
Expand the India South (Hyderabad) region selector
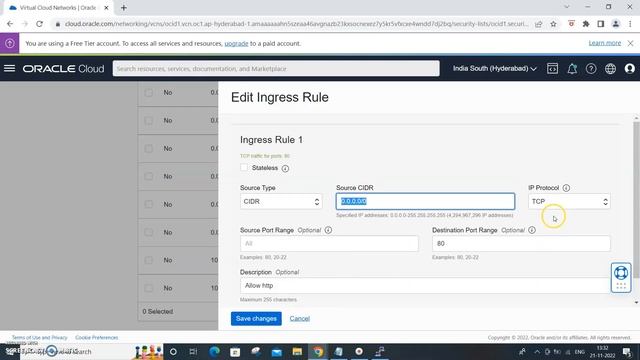pos(494,69)
